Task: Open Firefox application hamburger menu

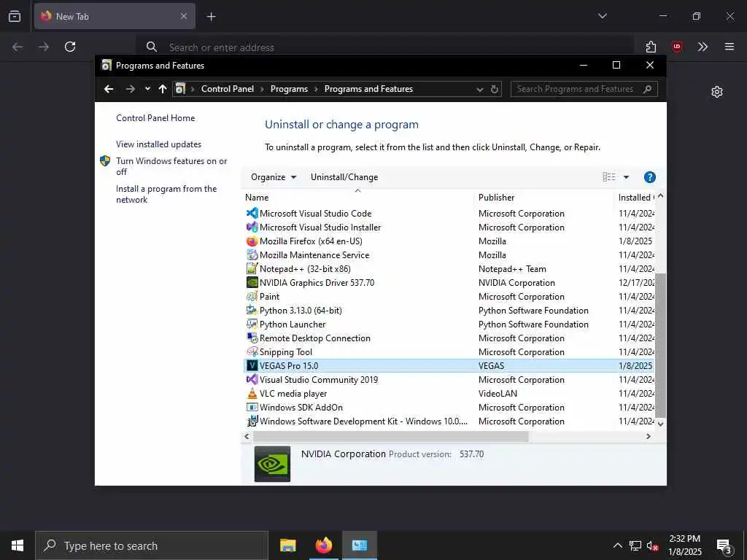Action: click(x=729, y=47)
